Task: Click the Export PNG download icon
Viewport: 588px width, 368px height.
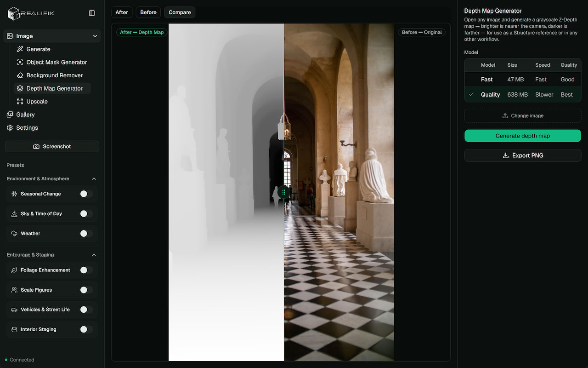Action: point(506,155)
